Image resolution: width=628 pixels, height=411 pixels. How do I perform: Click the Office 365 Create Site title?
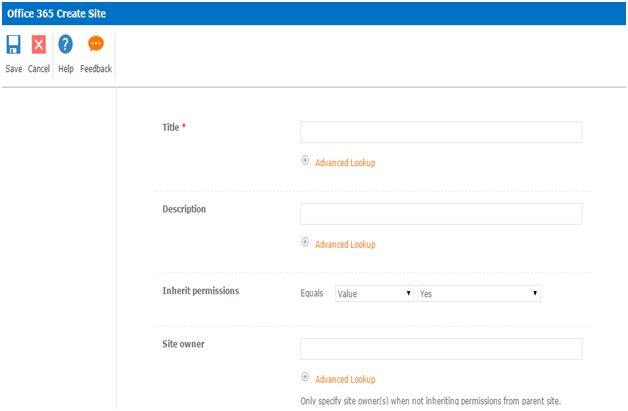coord(56,14)
